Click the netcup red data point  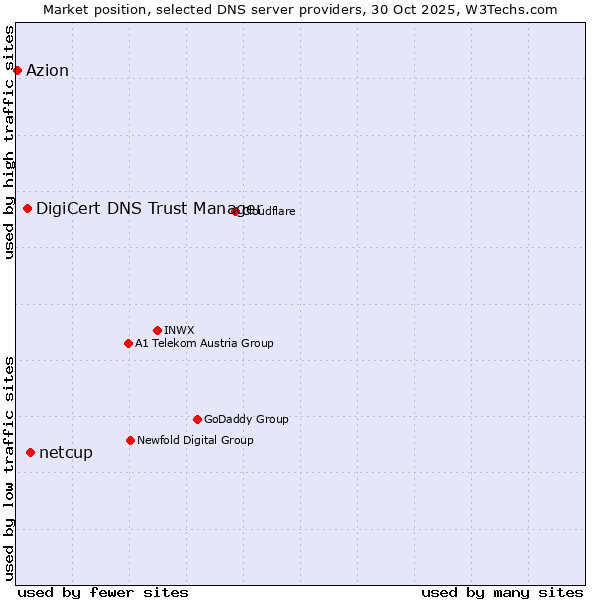[x=30, y=453]
